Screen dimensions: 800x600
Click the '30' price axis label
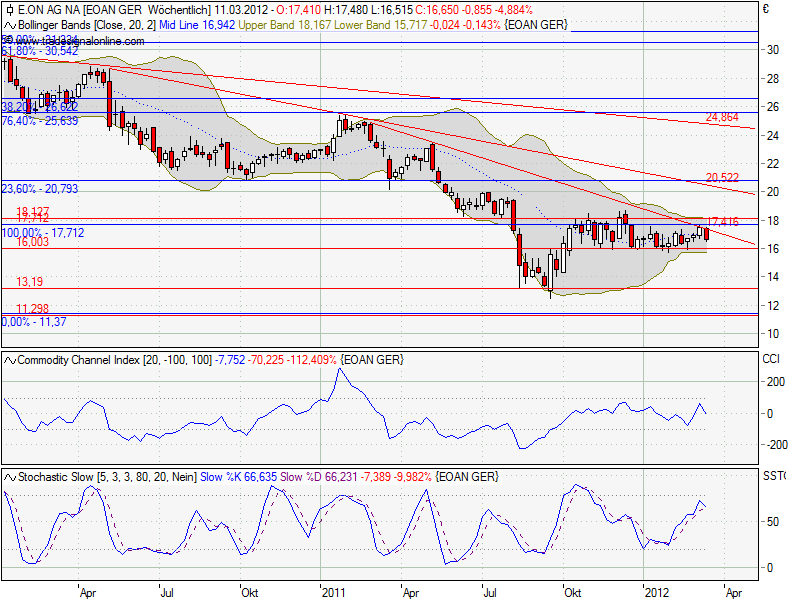[773, 50]
